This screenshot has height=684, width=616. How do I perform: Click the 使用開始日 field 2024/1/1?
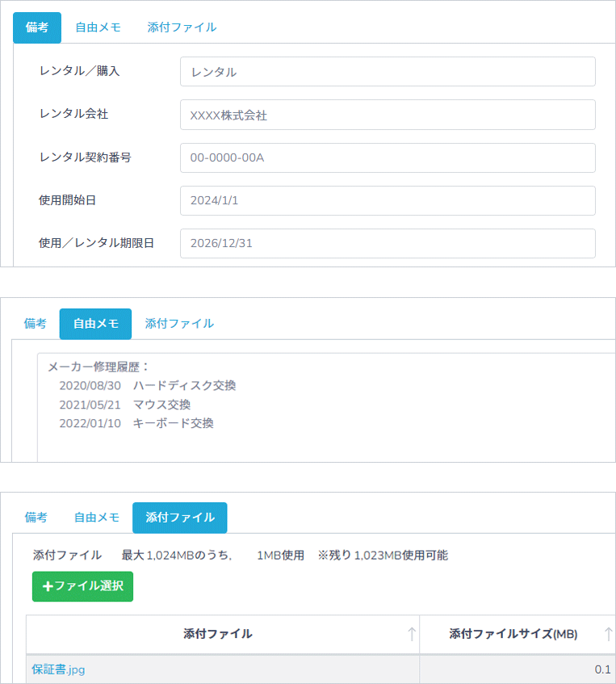coord(388,200)
